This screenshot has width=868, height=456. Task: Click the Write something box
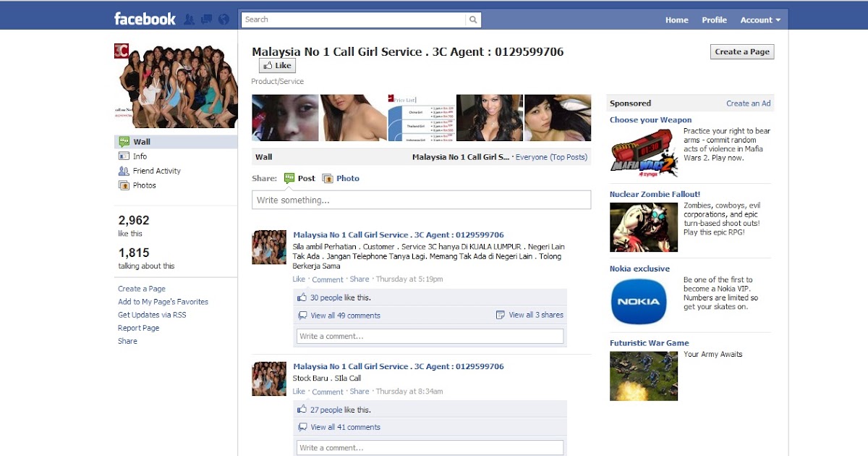tap(421, 200)
